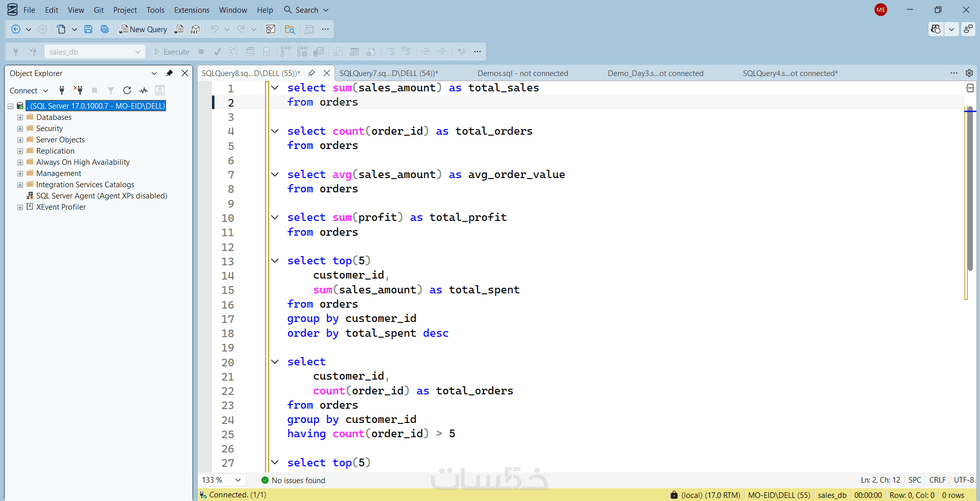Open the Extensions menu
Screen dimensions: 980x501
(192, 10)
